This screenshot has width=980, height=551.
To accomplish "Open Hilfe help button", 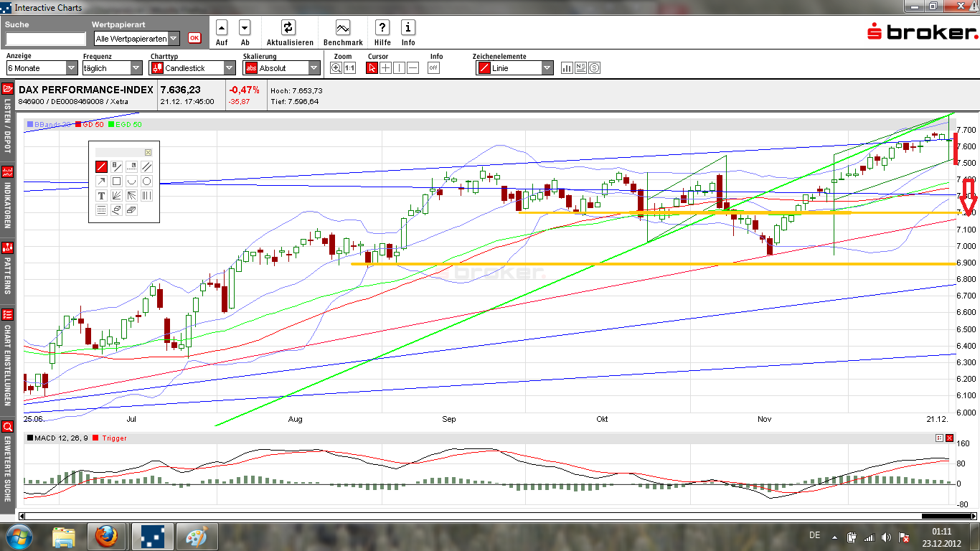I will [x=382, y=28].
